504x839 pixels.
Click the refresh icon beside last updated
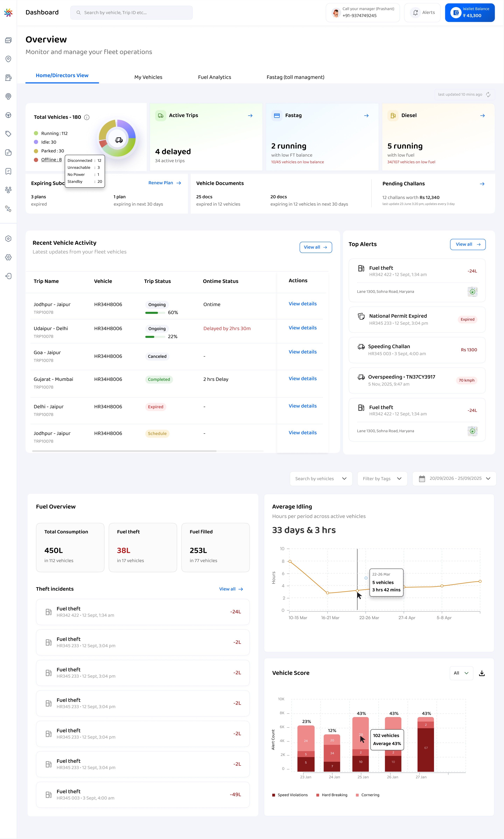488,94
